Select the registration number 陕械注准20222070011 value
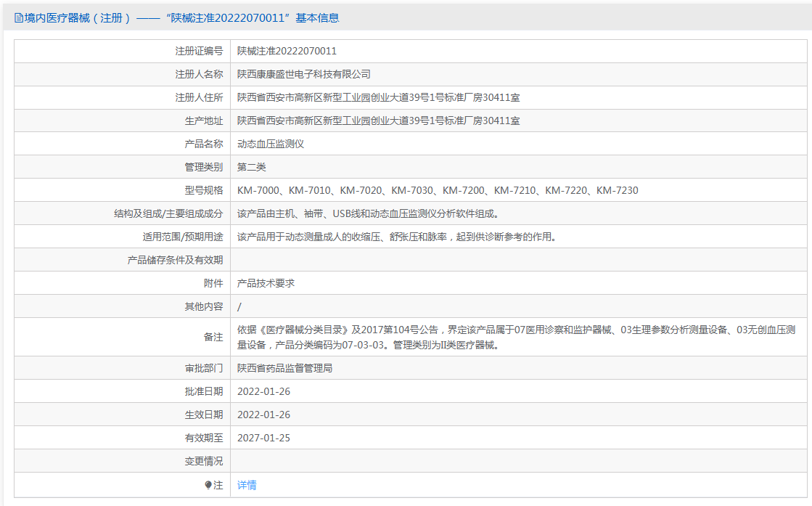The height and width of the screenshot is (506, 812). coord(287,52)
